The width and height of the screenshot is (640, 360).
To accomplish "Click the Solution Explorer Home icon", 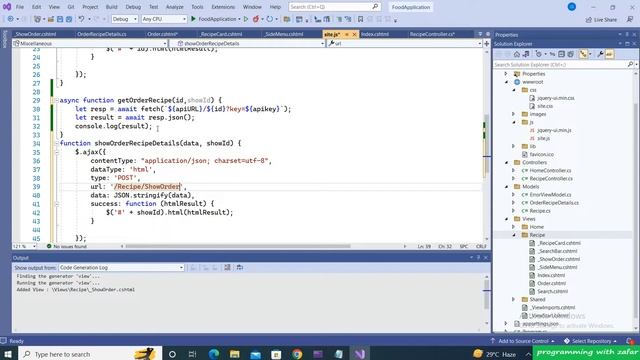I will 517,54.
